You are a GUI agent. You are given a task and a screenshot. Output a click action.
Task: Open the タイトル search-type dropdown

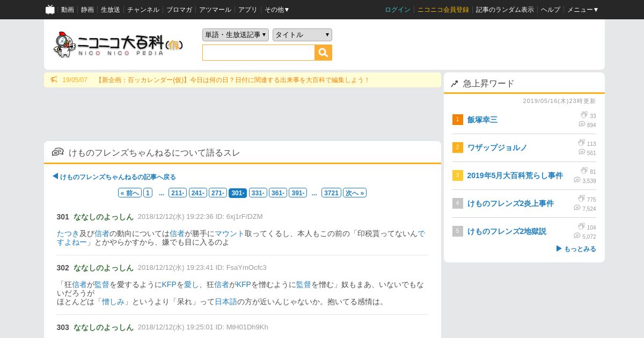coord(302,35)
